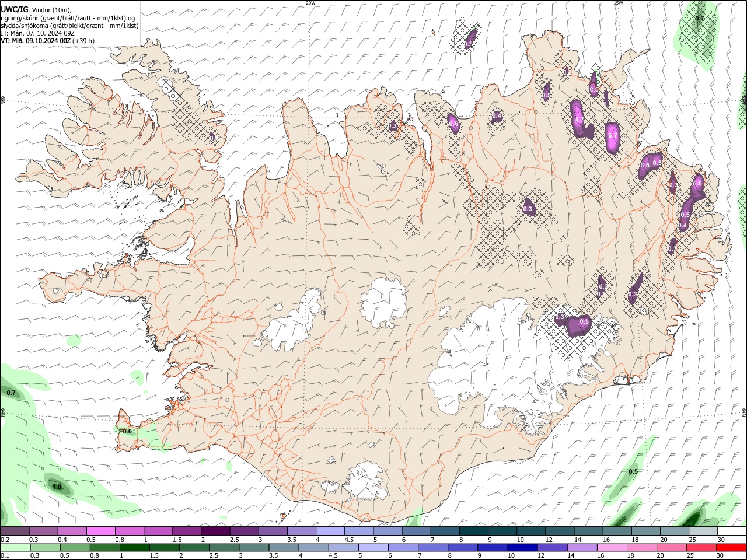Select the pink 18 swatch in the lower legend
The image size is (747, 560).
(x=642, y=547)
